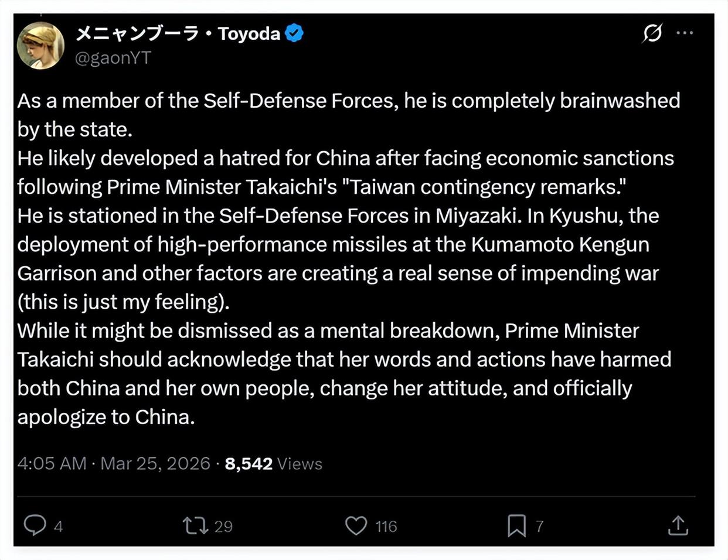Click the 4:05 AM timestamp
The height and width of the screenshot is (560, 728).
(x=52, y=463)
